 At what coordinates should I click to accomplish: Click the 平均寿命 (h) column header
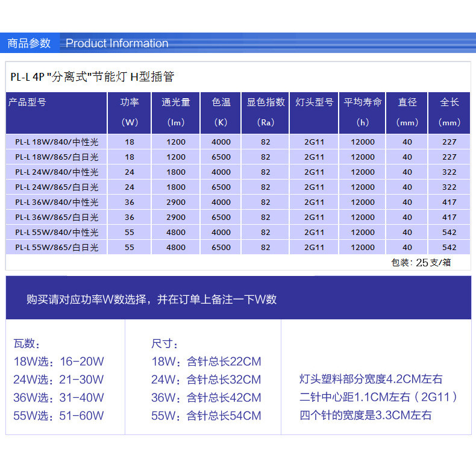[x=362, y=112]
